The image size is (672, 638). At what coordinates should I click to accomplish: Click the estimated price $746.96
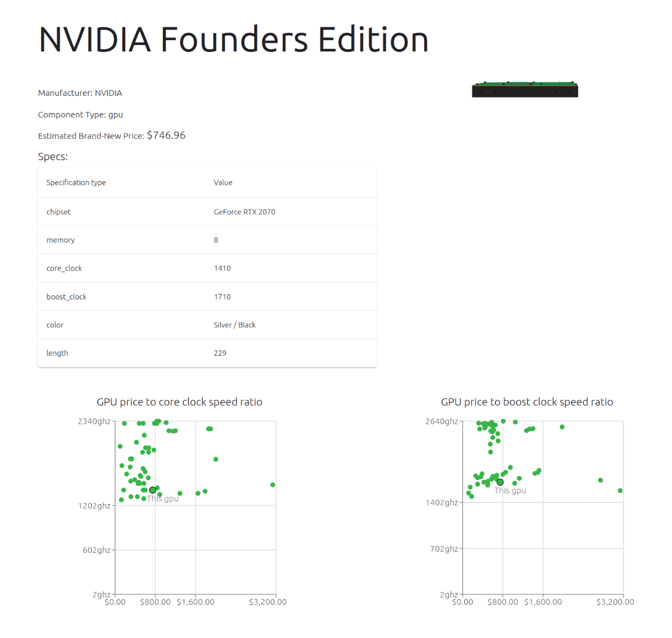(166, 135)
